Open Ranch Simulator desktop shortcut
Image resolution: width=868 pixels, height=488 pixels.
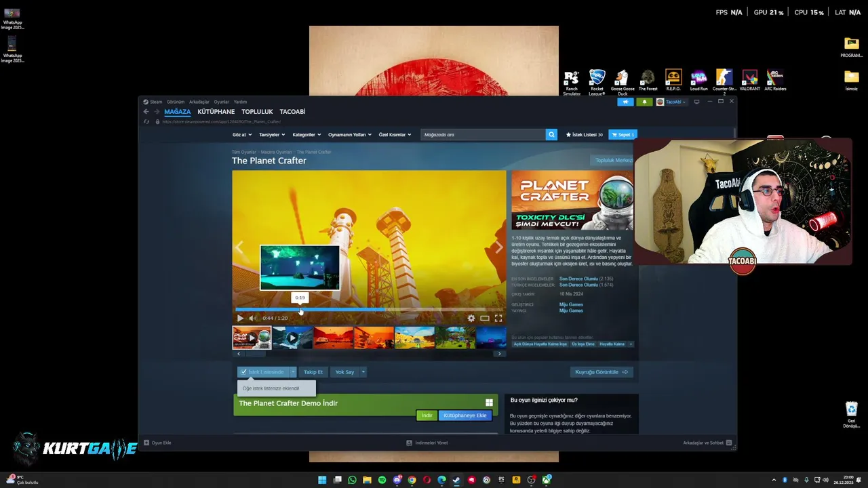(x=572, y=83)
